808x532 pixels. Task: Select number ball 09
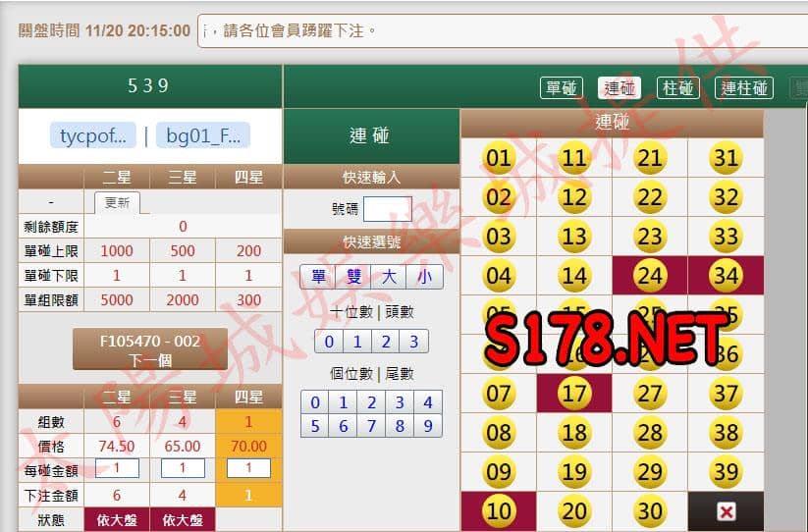[x=499, y=472]
